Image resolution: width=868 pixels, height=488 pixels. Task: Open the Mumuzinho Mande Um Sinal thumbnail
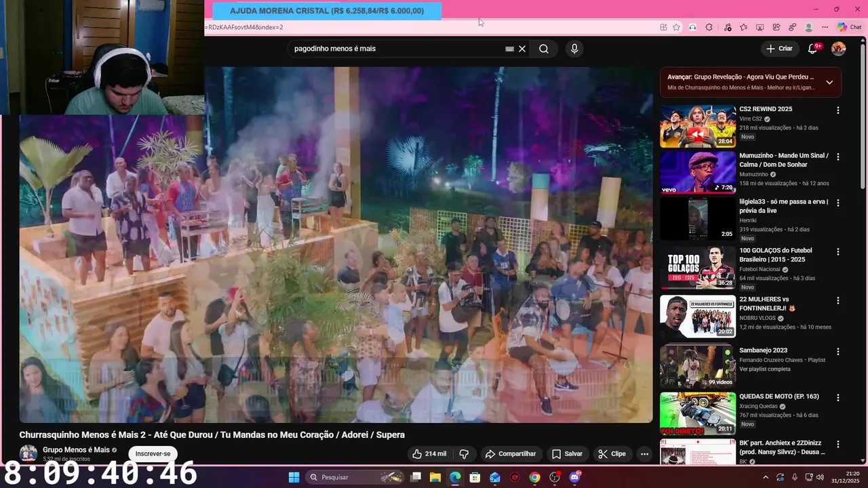click(698, 172)
